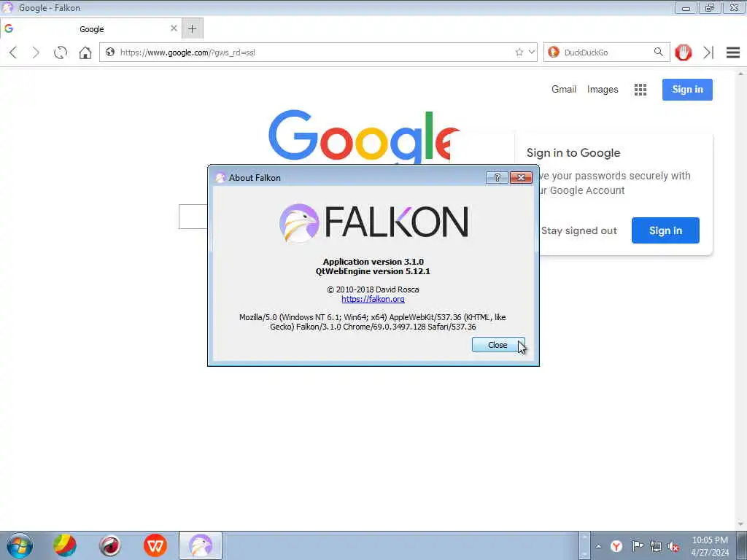Toggle the sidebar tools arrow icon
Viewport: 747px width, 560px height.
point(708,52)
